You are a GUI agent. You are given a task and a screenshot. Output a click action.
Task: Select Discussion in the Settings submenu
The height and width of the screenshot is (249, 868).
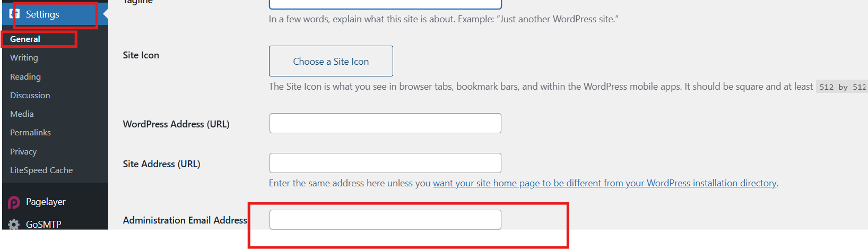tap(30, 96)
